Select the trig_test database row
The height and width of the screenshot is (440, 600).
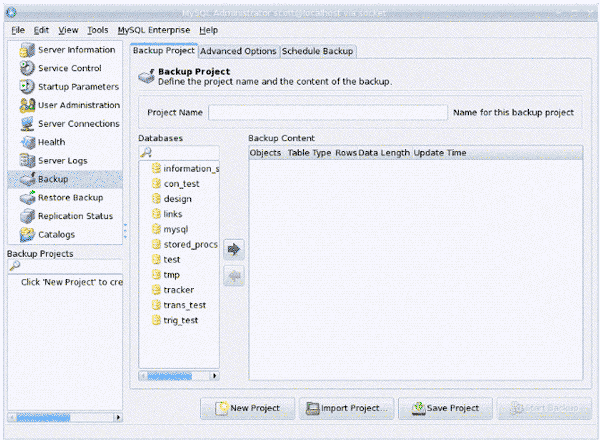[x=179, y=320]
